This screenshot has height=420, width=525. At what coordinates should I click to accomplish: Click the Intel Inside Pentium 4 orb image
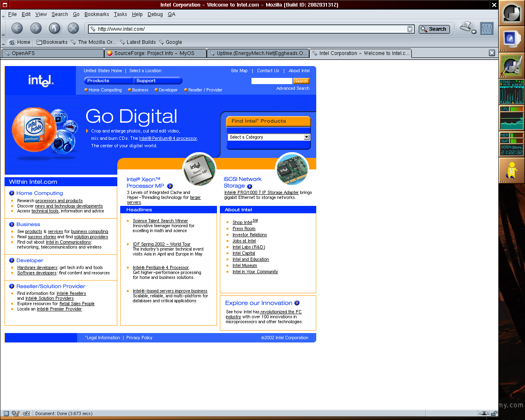point(34,130)
